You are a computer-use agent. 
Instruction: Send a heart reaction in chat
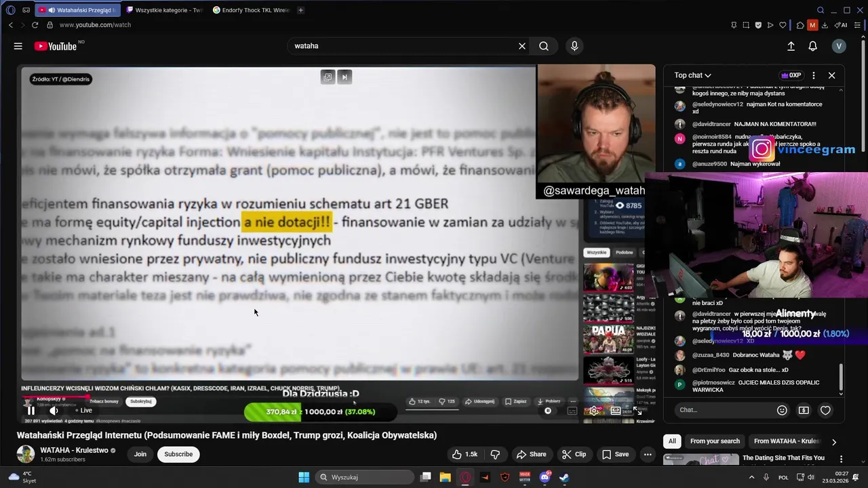click(x=825, y=410)
